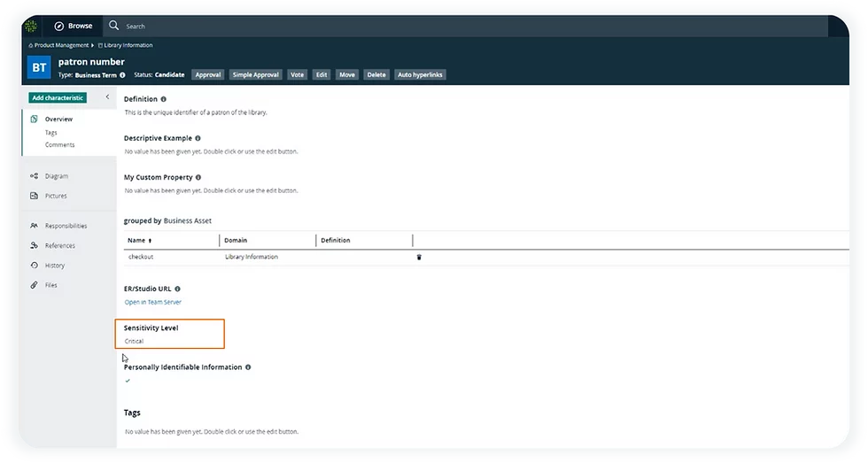Viewport: 868px width, 463px height.
Task: Click the Edit button
Action: [322, 74]
